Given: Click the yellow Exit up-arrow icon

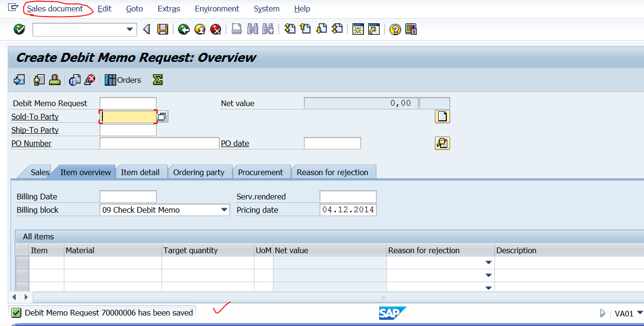Looking at the screenshot, I should pos(200,30).
